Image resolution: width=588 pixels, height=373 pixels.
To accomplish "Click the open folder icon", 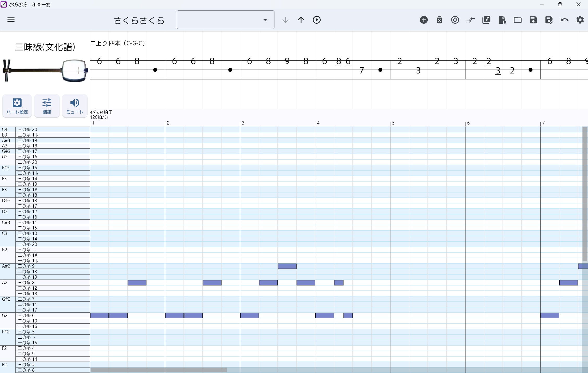I will pos(518,20).
